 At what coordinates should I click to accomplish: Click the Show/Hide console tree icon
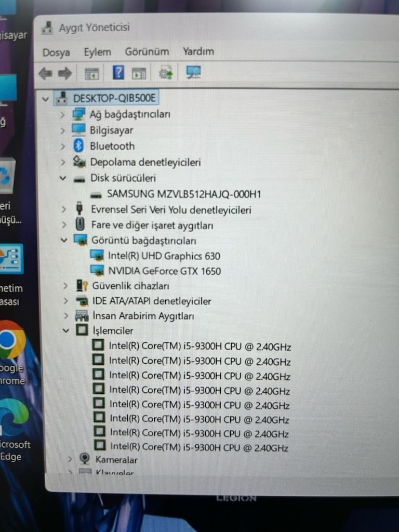92,74
